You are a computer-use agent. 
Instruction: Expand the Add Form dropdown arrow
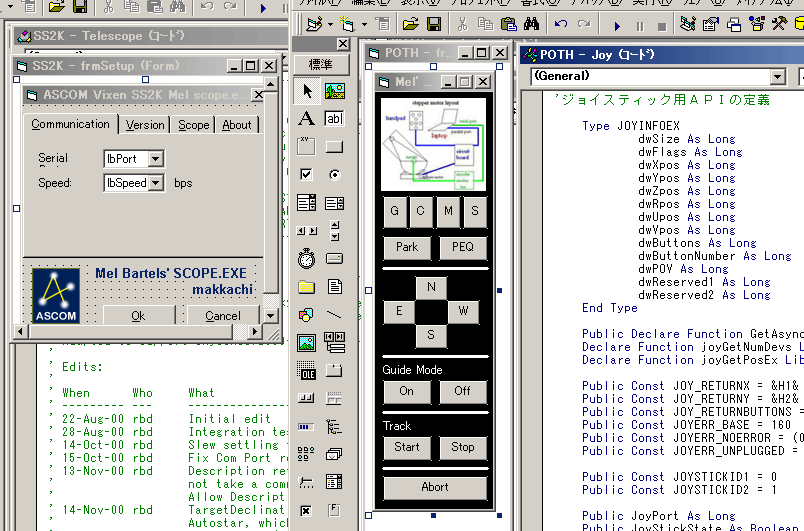click(x=364, y=24)
